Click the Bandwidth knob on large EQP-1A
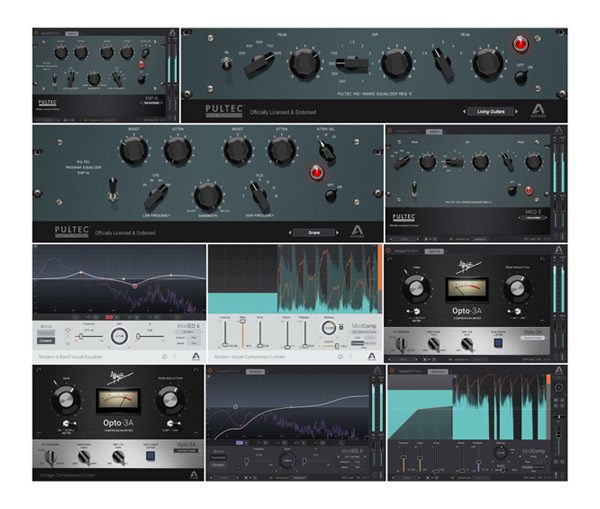600x509 pixels. pos(208,196)
